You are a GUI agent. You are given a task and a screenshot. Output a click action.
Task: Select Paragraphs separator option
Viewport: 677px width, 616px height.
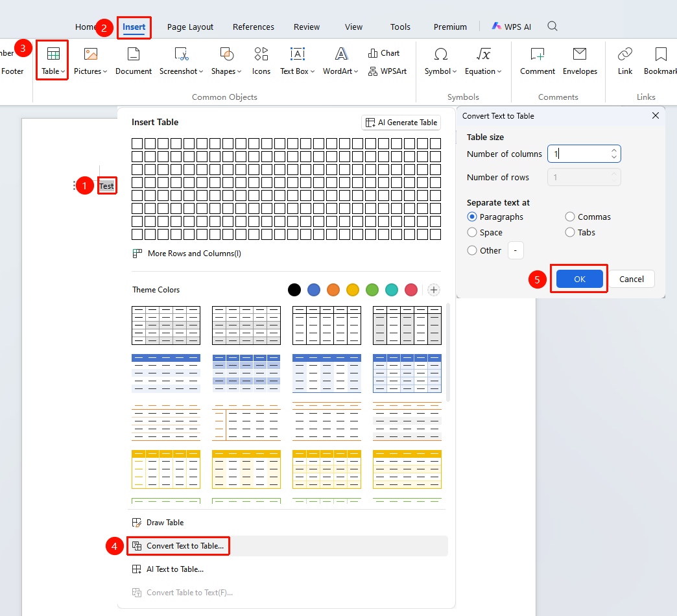495,217
